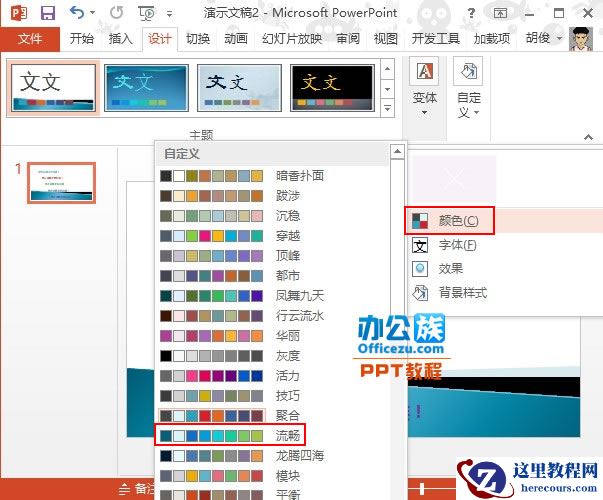
Task: Choose the 顶峰 color scheme
Action: [x=273, y=256]
